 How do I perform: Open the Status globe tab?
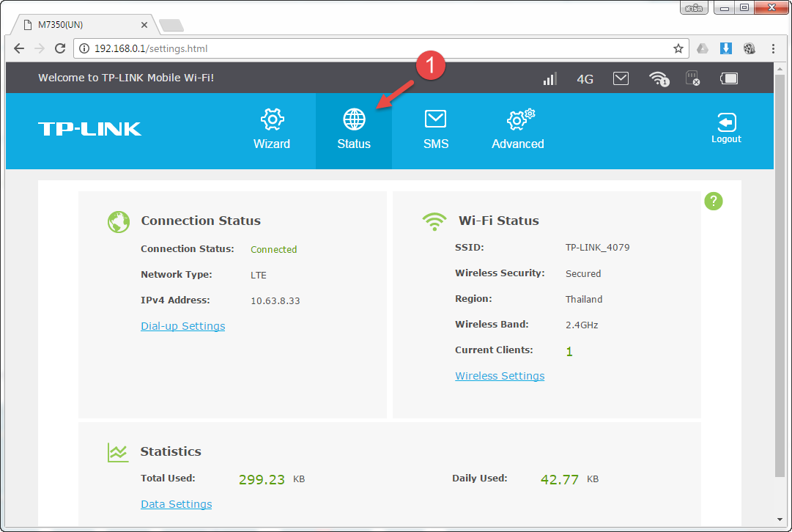[x=354, y=130]
